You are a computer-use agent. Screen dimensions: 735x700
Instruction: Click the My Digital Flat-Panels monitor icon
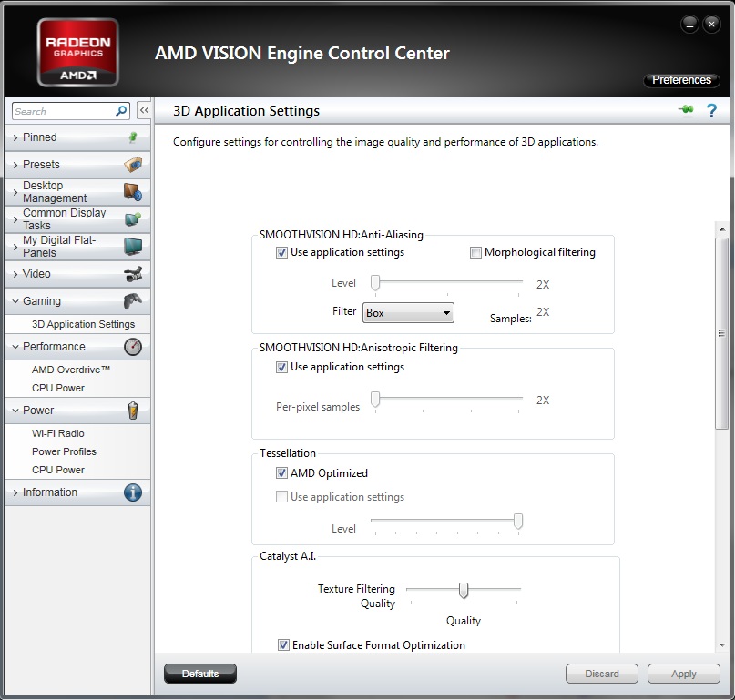coord(133,246)
